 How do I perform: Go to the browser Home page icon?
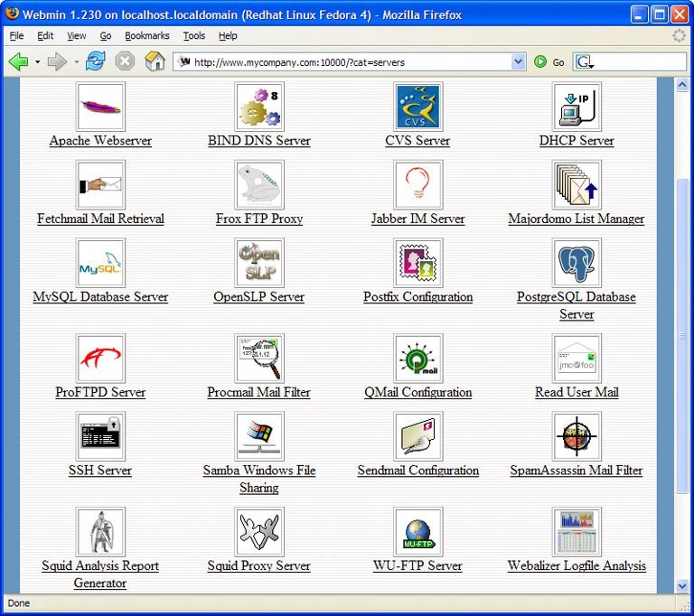155,61
